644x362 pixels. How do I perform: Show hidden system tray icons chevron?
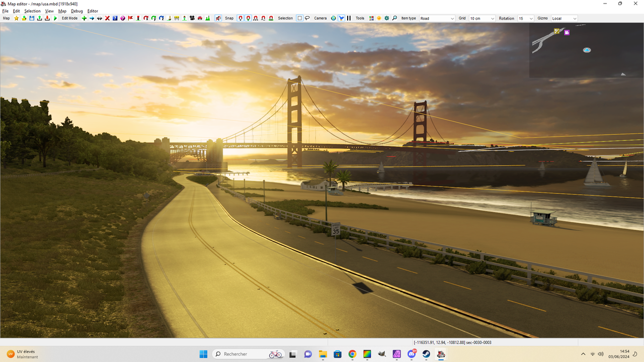(x=583, y=354)
